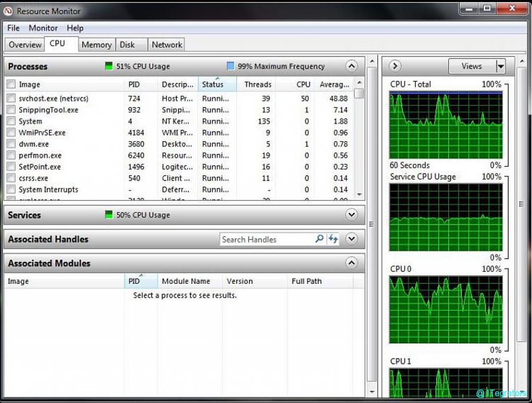Click the CPU 0 graph

point(446,310)
